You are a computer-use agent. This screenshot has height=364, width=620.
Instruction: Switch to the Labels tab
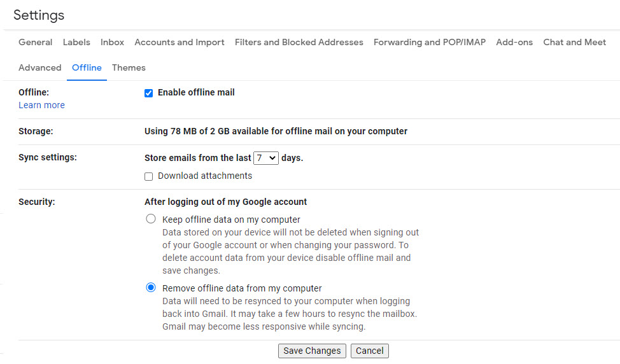(76, 42)
